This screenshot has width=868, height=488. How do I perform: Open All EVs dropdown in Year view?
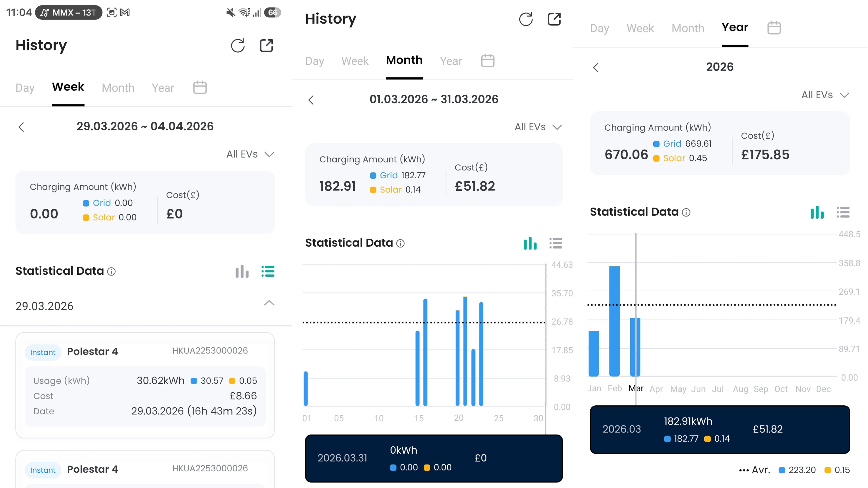point(825,95)
